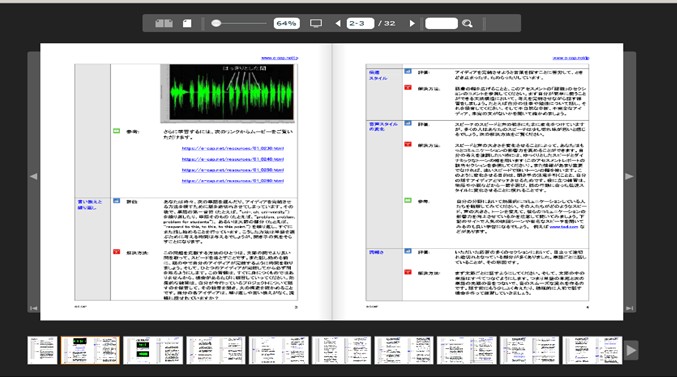Click green reference icon above resource links
This screenshot has width=677, height=377.
117,131
